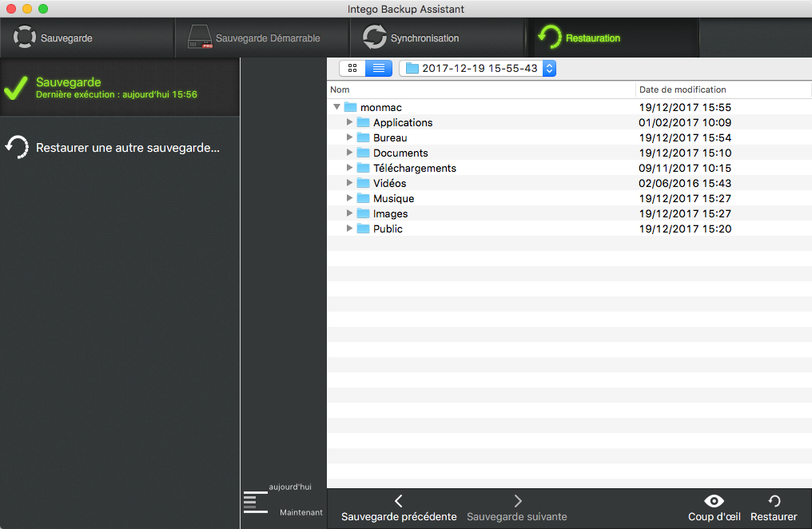Expand the Applications folder

click(x=349, y=122)
